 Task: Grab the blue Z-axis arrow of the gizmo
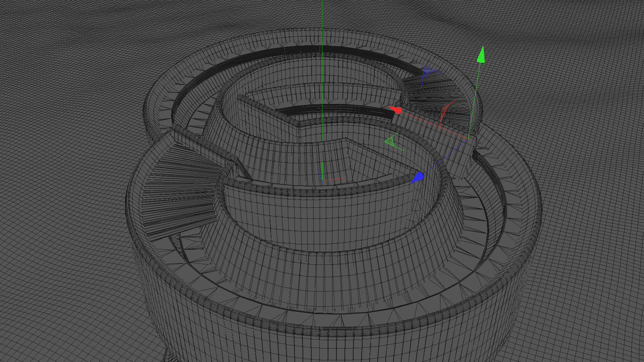coord(418,177)
